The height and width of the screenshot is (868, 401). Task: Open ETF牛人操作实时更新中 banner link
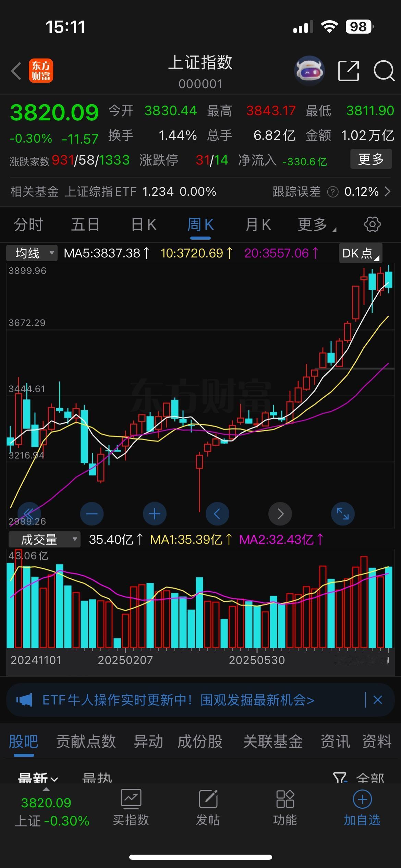(x=178, y=700)
